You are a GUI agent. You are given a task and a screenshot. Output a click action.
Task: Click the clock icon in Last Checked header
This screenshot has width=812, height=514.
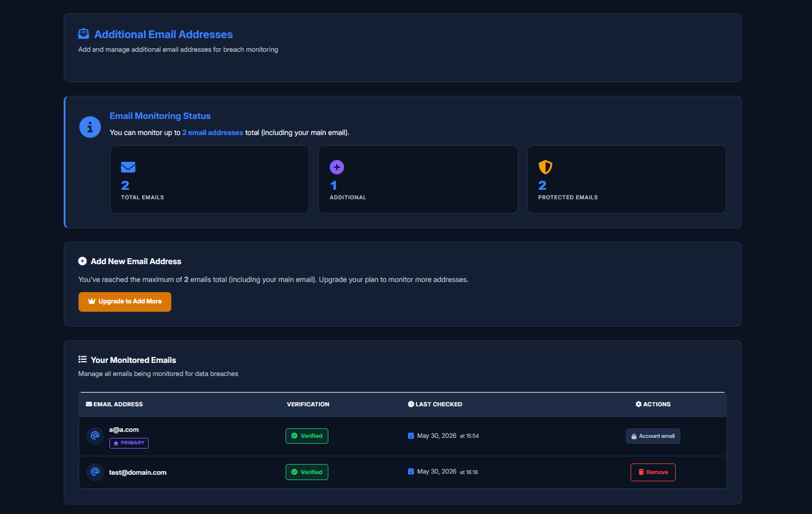click(x=411, y=405)
